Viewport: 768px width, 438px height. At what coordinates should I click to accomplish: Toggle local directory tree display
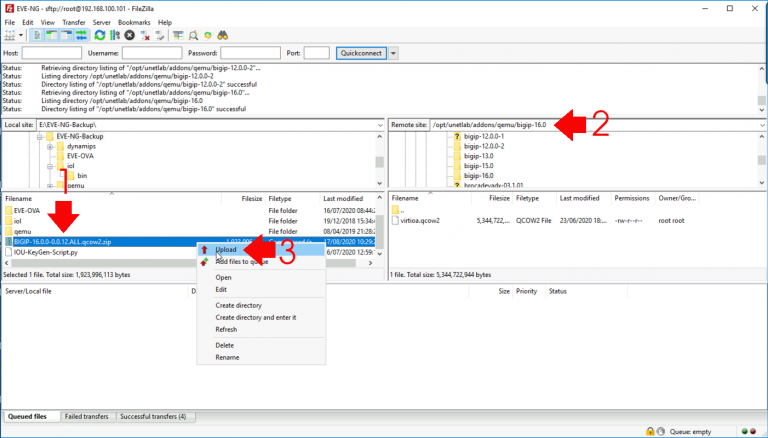click(x=51, y=35)
